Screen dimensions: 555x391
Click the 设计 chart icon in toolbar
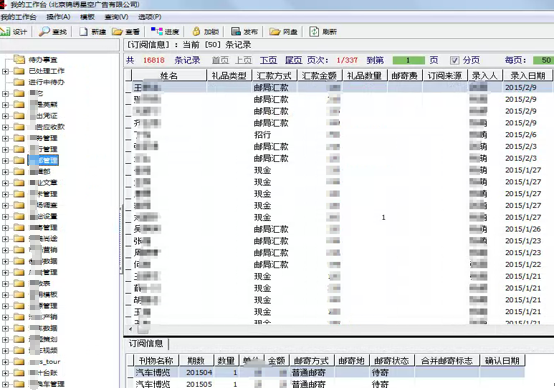click(x=5, y=32)
